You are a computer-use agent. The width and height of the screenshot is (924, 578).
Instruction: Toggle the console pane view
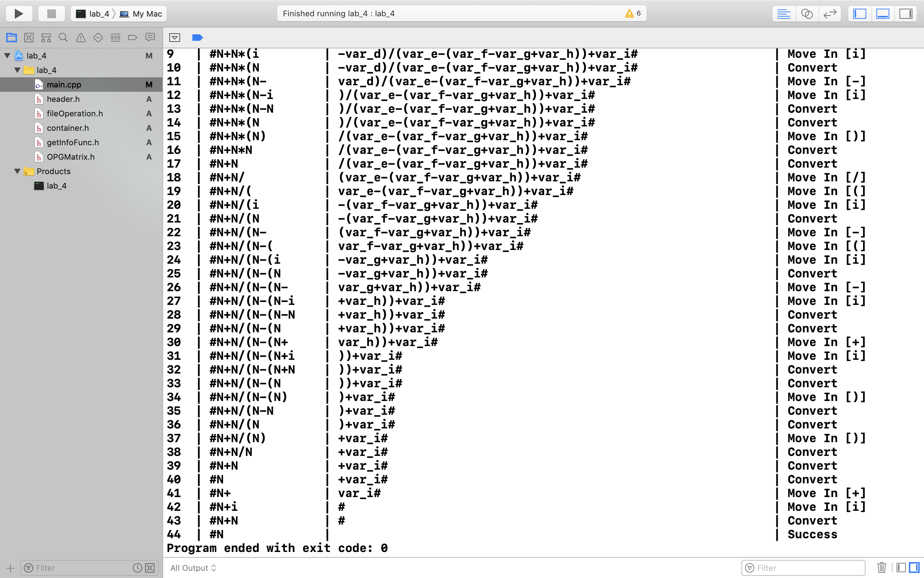914,568
